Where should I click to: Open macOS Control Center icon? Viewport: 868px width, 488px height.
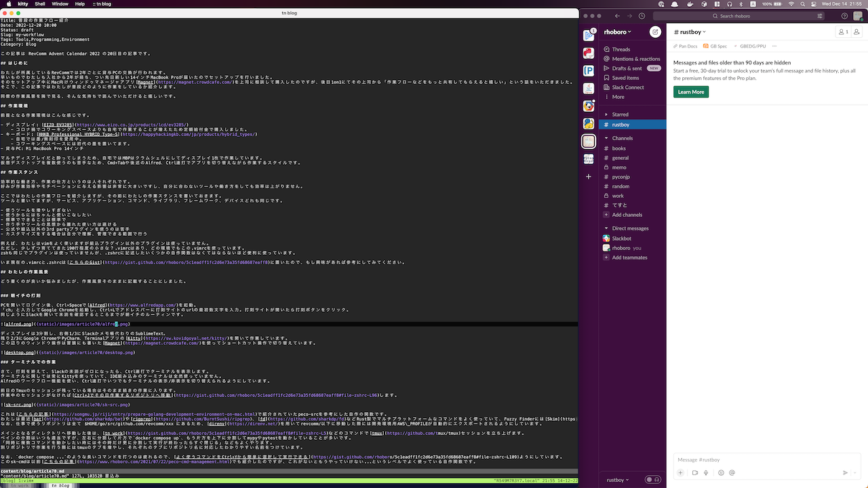coord(814,4)
